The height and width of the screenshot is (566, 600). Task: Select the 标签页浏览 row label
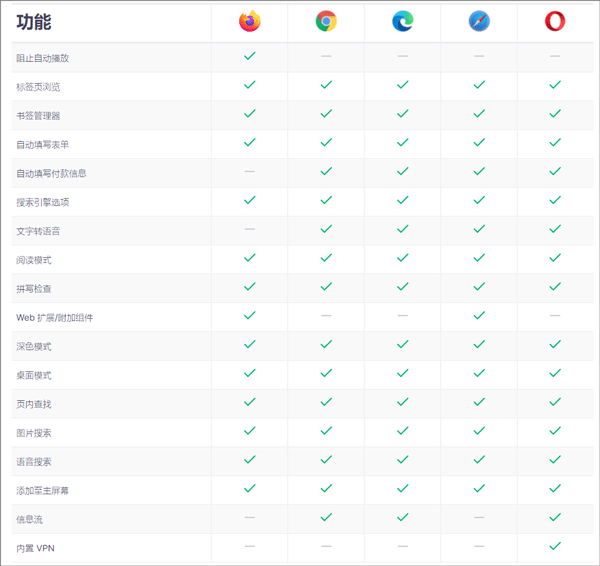(38, 87)
